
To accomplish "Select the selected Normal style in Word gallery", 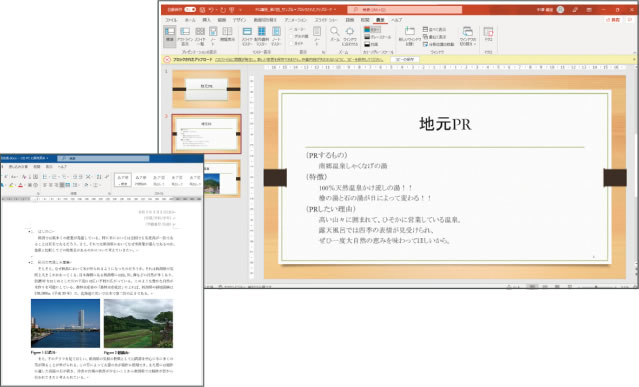I will point(123,180).
